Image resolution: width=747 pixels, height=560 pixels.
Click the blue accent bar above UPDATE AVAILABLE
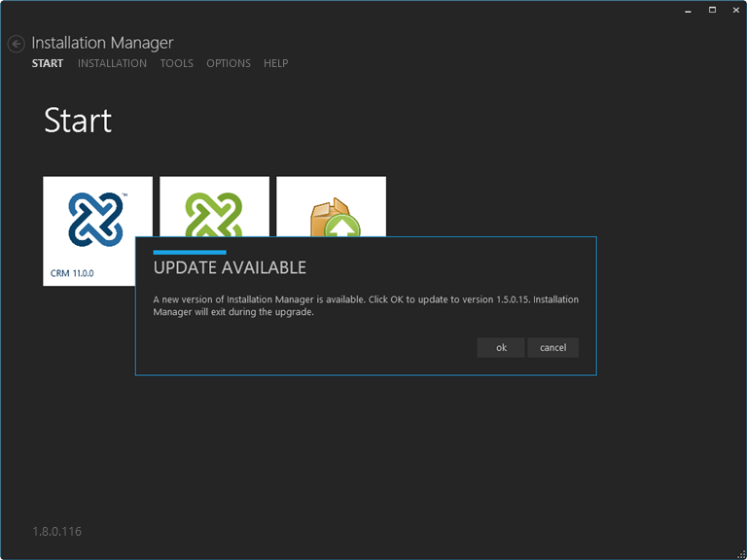point(190,252)
